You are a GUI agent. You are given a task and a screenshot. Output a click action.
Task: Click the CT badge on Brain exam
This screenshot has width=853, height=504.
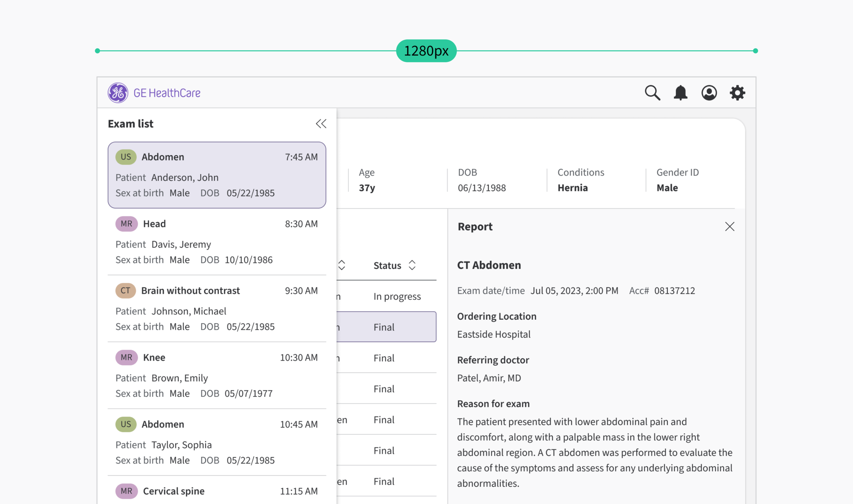125,291
